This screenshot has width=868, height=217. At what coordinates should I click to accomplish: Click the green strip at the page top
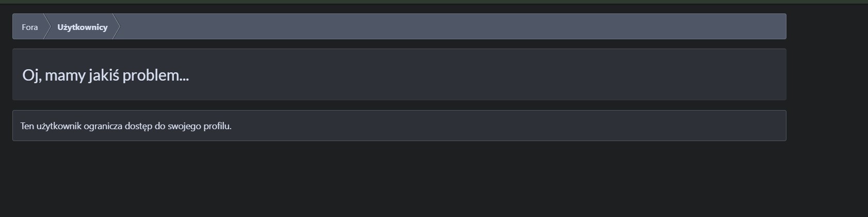pos(433,2)
